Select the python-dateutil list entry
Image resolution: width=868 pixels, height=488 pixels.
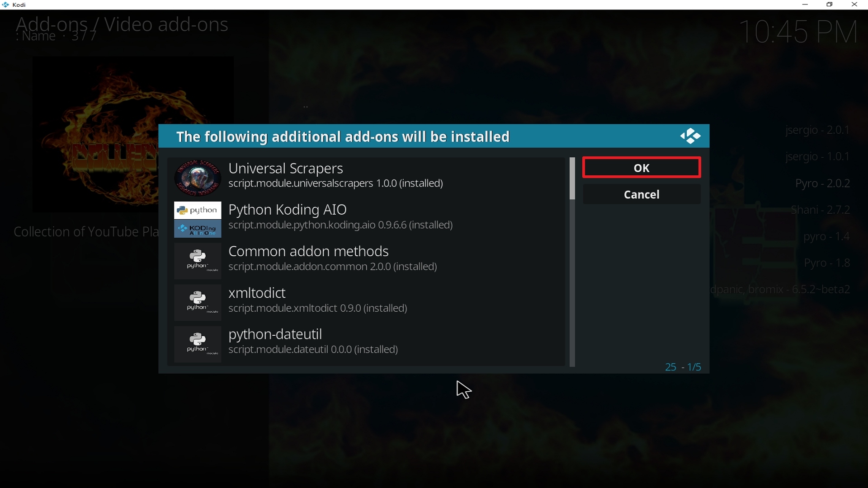coord(367,344)
